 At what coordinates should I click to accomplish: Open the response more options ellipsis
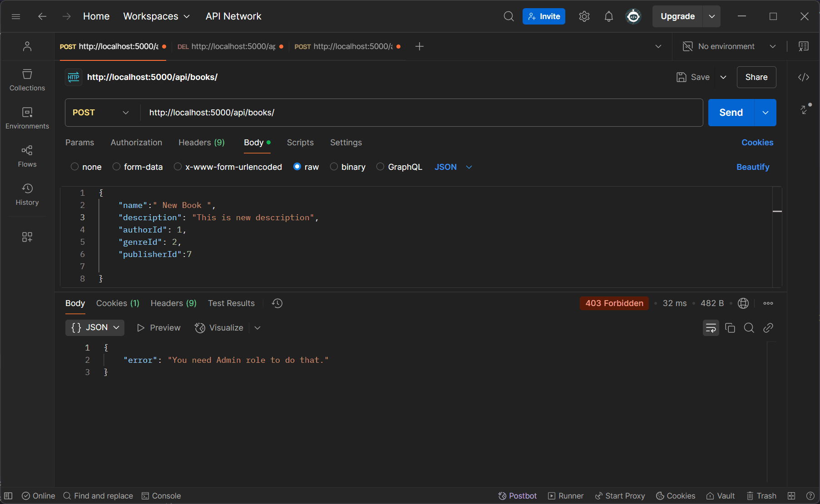pyautogui.click(x=768, y=303)
